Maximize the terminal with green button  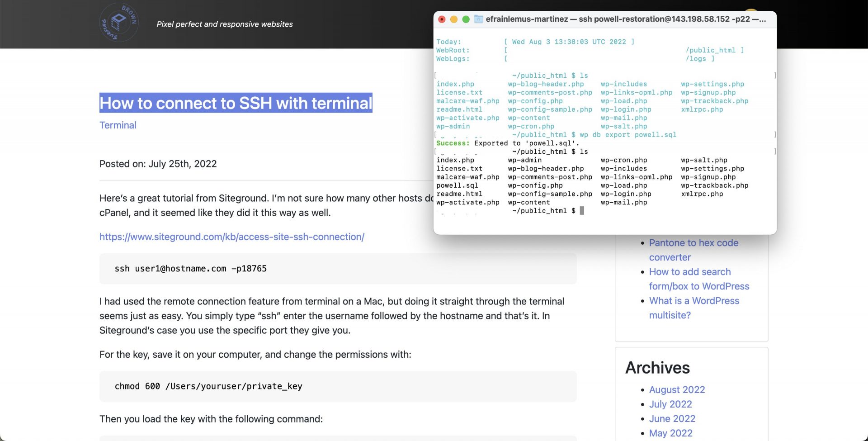pos(466,19)
